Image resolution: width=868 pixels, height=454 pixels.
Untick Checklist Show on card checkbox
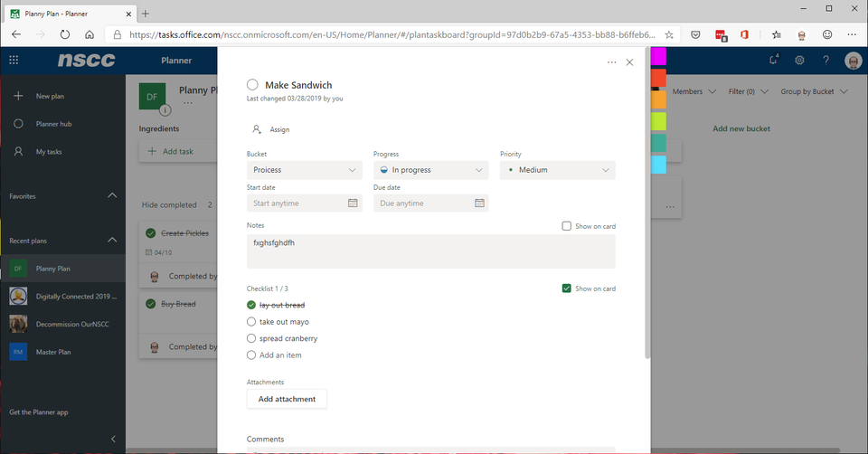coord(566,288)
